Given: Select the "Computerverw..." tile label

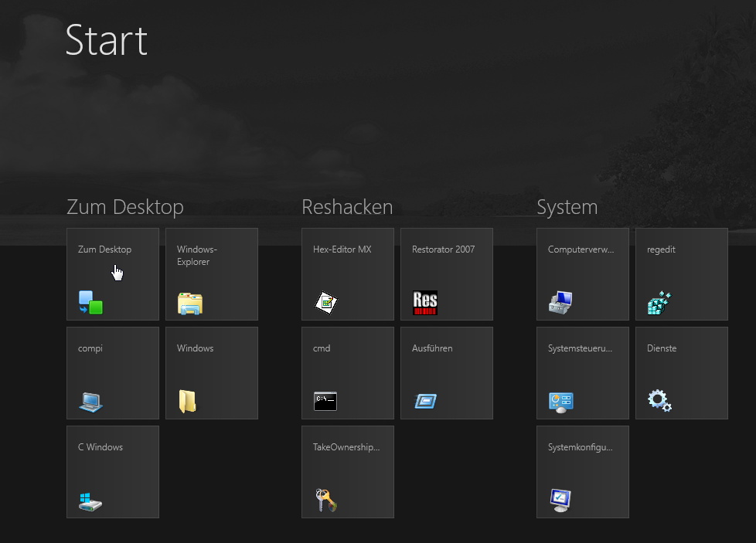Looking at the screenshot, I should tap(581, 249).
